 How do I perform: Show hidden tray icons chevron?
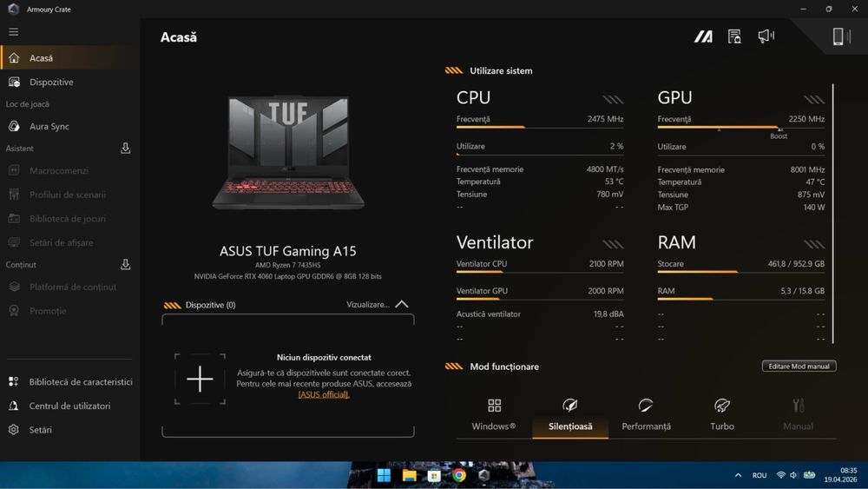click(738, 475)
